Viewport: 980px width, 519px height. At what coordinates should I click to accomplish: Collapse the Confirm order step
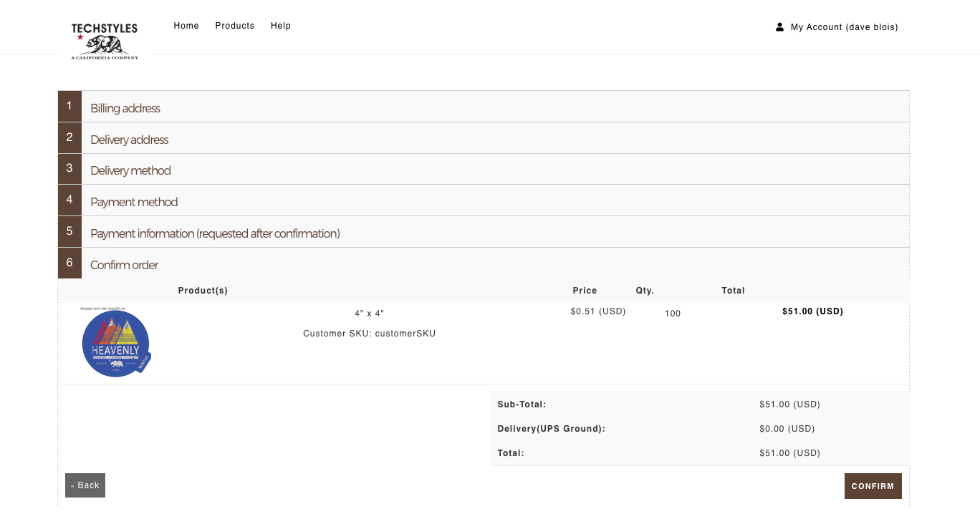[x=484, y=263]
